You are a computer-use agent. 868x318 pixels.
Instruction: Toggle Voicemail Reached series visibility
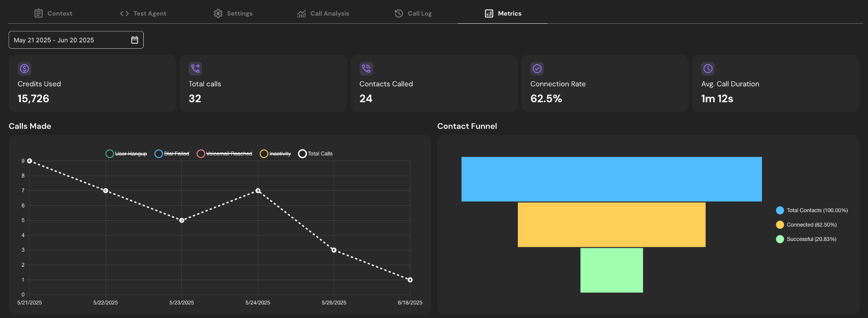(225, 154)
